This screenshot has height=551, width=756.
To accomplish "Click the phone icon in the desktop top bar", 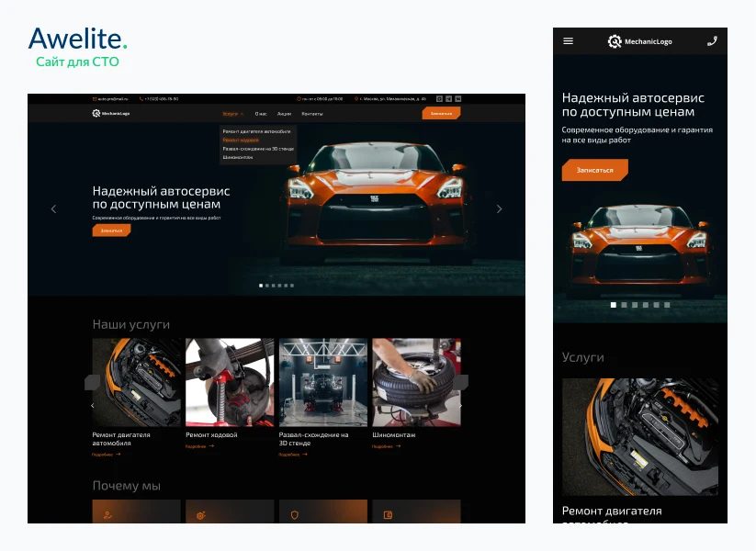I will click(141, 99).
